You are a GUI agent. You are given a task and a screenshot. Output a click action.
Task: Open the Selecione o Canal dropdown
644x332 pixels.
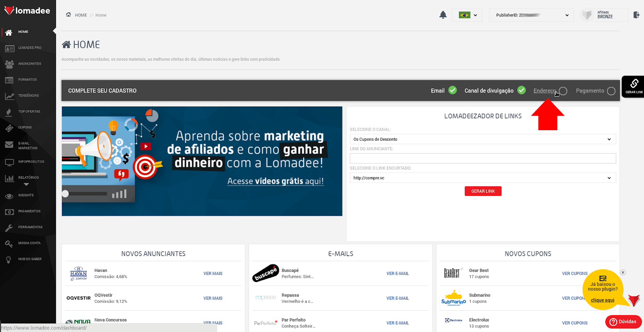tap(483, 139)
